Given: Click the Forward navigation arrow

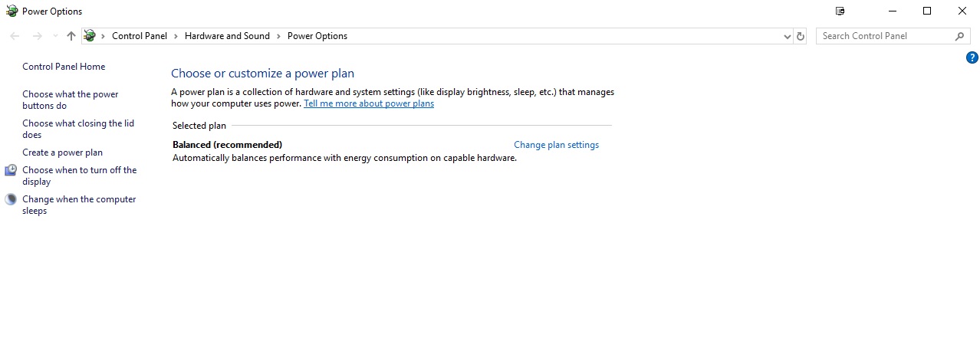Looking at the screenshot, I should click(x=37, y=36).
